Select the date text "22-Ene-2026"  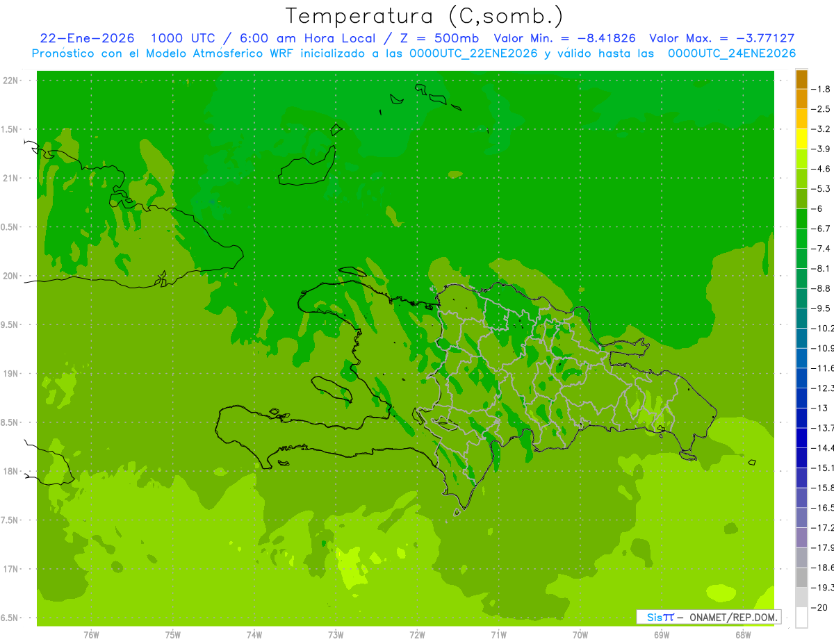(x=88, y=38)
